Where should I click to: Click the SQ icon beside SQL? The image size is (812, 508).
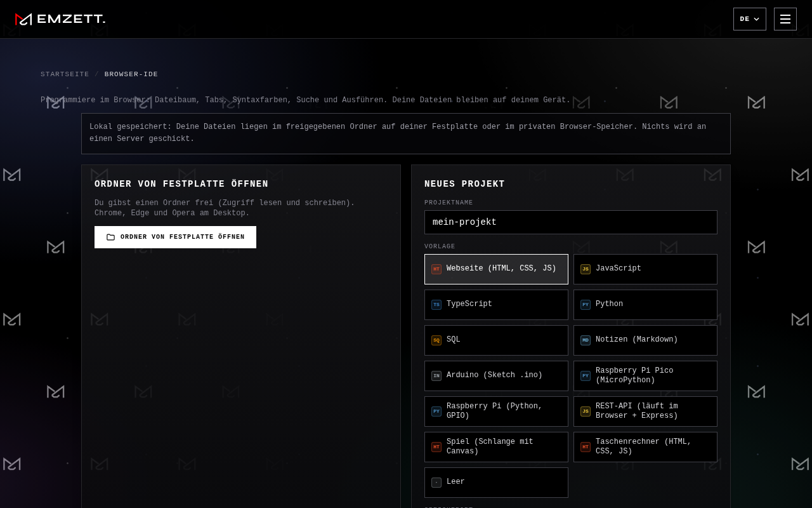click(x=436, y=340)
